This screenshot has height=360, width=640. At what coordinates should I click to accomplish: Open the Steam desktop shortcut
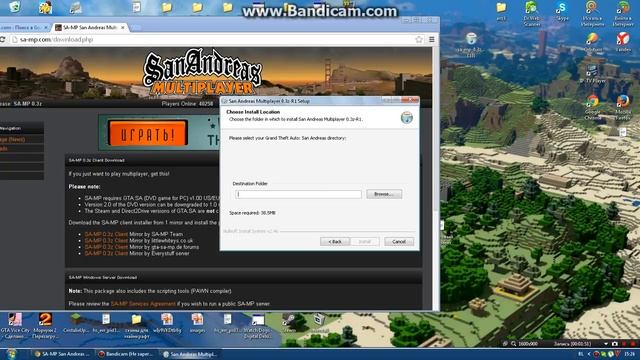[289, 322]
